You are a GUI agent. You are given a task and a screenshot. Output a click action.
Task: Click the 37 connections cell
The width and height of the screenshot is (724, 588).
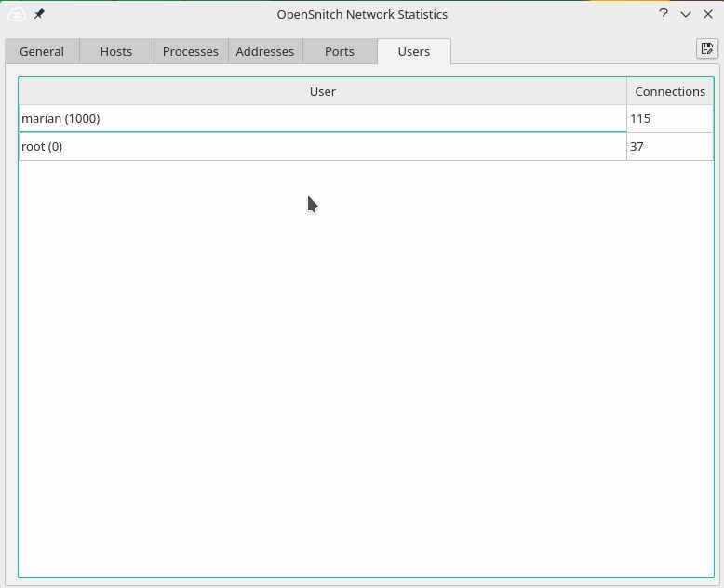670,146
